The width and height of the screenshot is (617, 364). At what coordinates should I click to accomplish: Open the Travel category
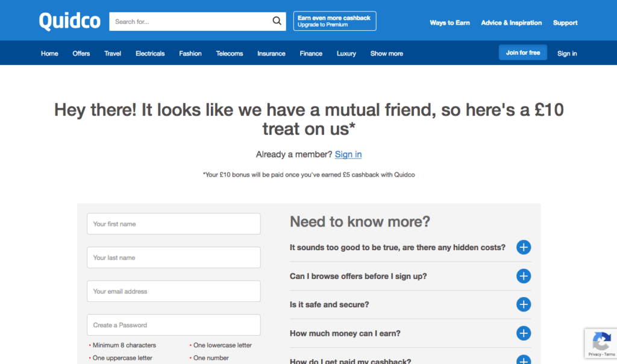point(113,54)
